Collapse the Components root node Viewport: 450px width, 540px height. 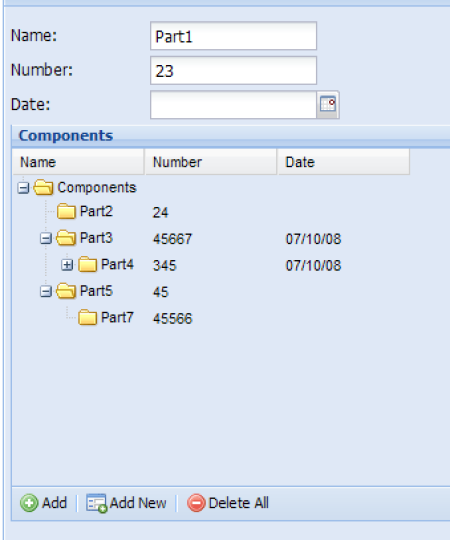23,188
